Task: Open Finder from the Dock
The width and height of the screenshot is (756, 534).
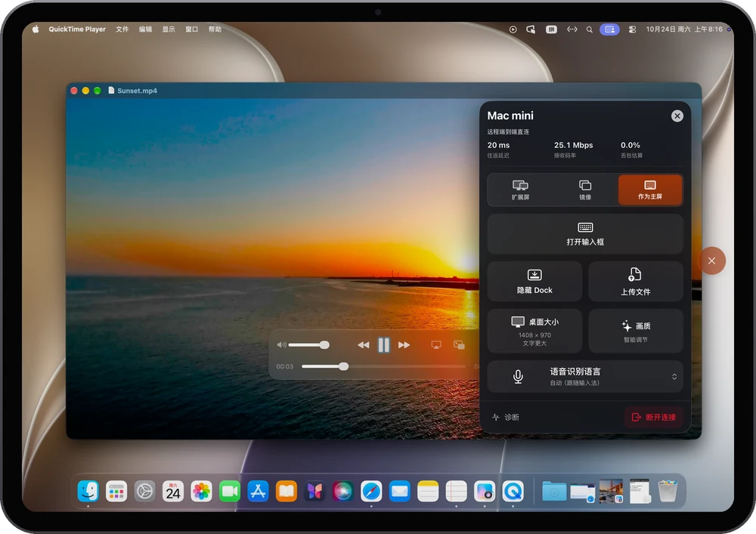Action: (88, 491)
